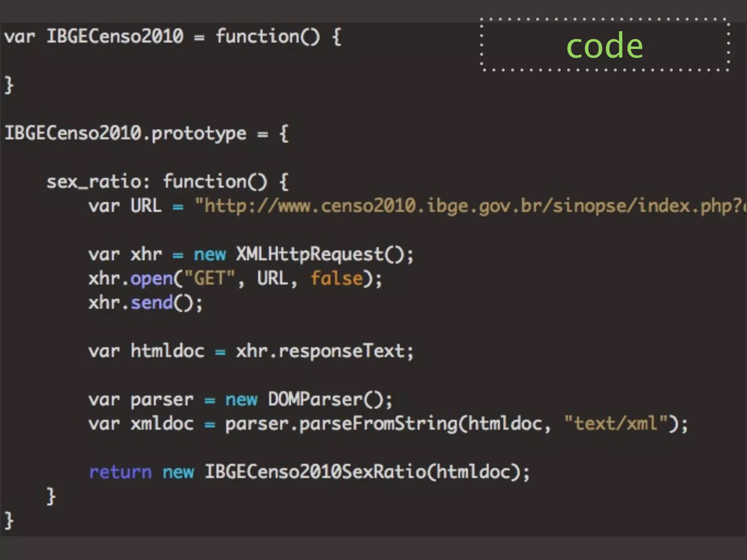Click the "XMLHttpRequest();" text
Image resolution: width=747 pixels, height=560 pixels.
[325, 254]
